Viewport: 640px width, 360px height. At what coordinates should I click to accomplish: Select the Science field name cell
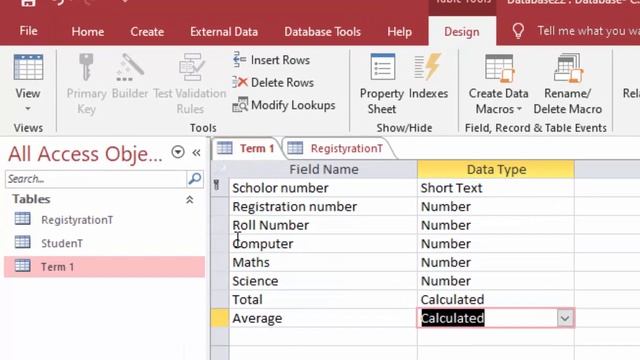[323, 281]
